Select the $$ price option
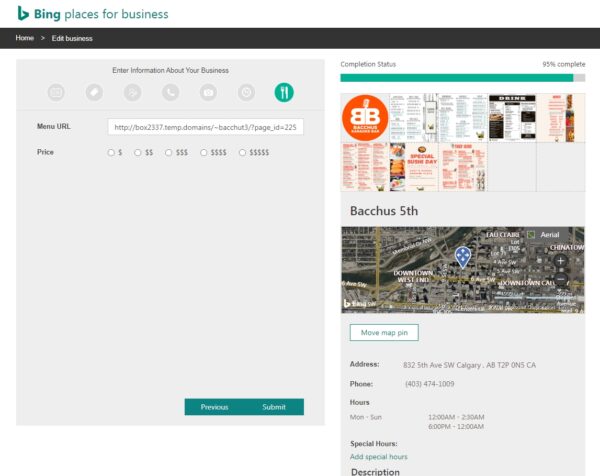This screenshot has height=476, width=600. click(137, 152)
